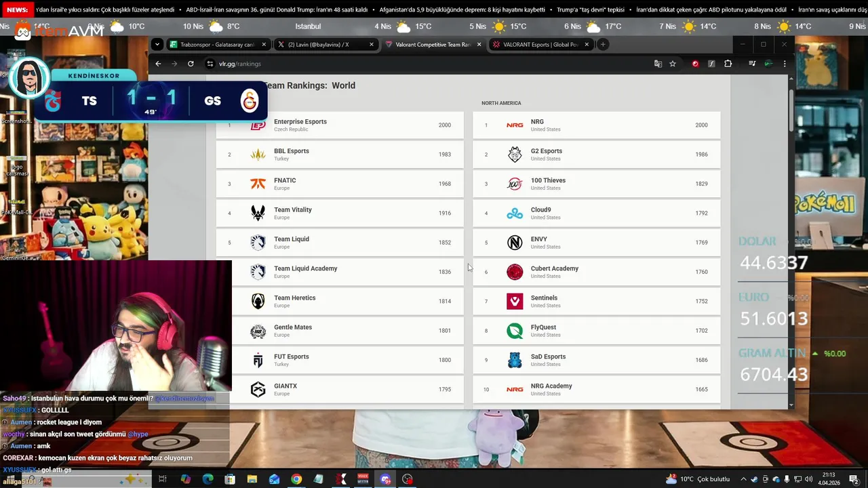Show hidden system tray icons
The width and height of the screenshot is (868, 488).
(743, 479)
